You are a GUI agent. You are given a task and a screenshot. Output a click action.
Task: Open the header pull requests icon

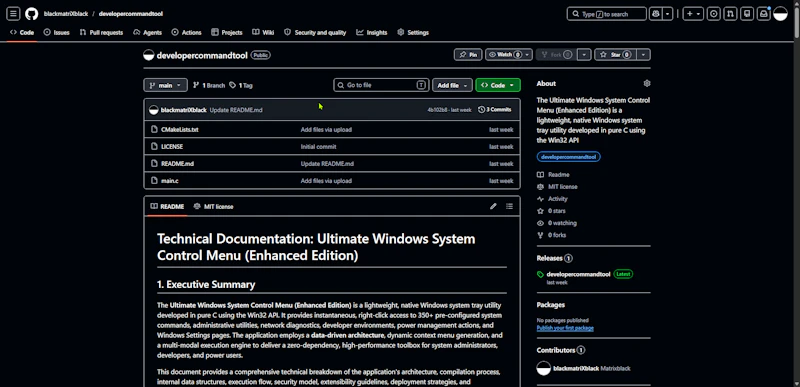(731, 14)
